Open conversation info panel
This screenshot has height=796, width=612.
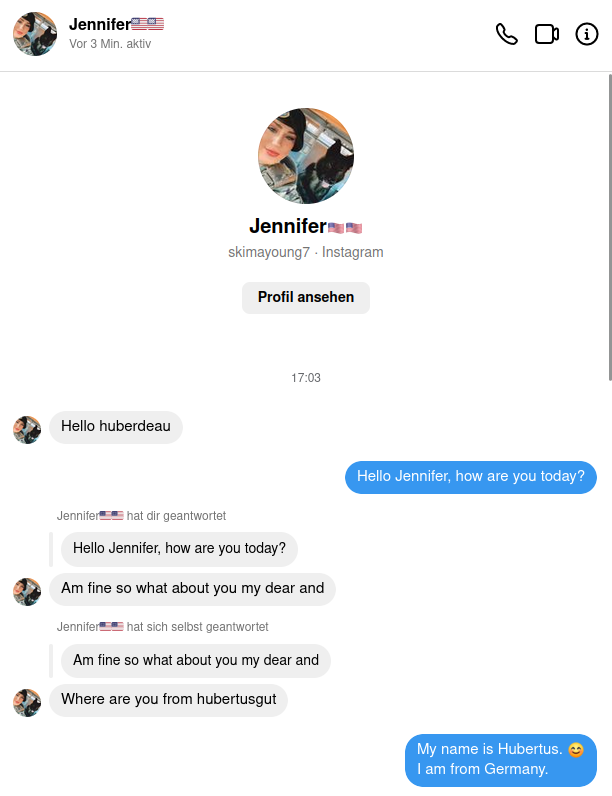[x=587, y=35]
